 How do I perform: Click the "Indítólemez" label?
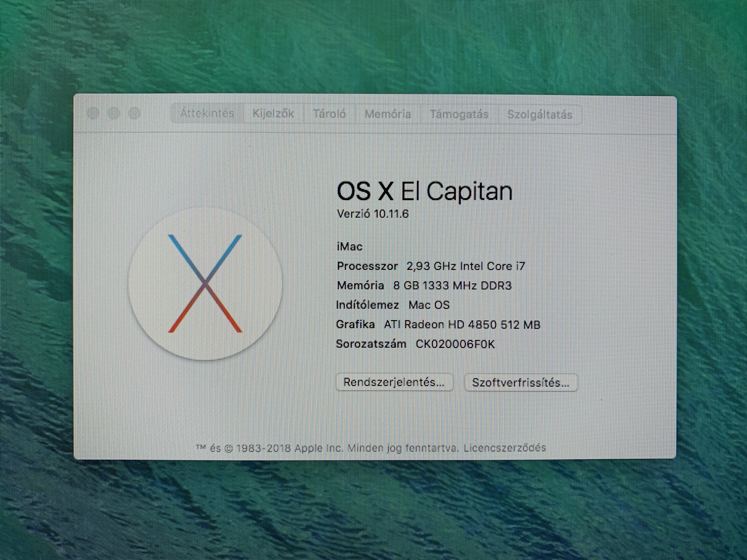point(367,305)
